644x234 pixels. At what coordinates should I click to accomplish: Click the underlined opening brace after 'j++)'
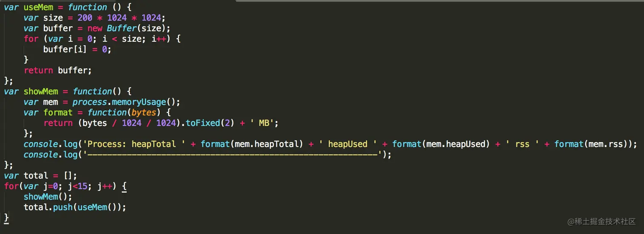[124, 186]
